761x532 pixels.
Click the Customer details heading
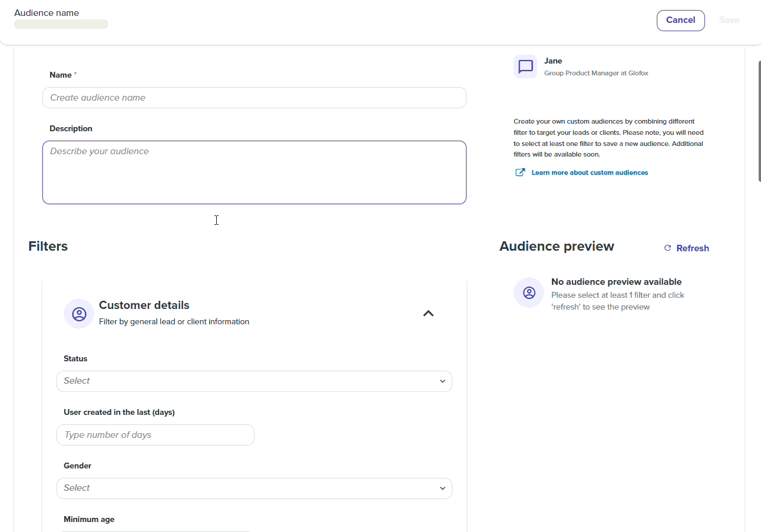[144, 305]
